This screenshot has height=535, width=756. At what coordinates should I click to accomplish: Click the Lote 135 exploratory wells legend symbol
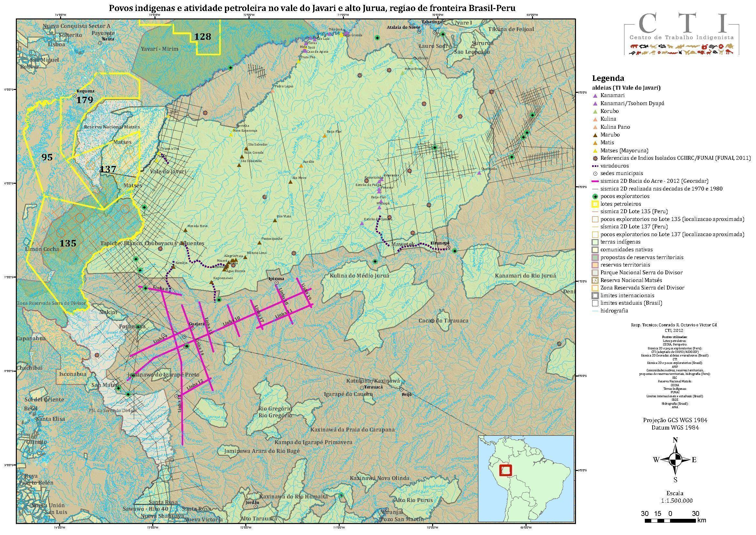(x=595, y=219)
